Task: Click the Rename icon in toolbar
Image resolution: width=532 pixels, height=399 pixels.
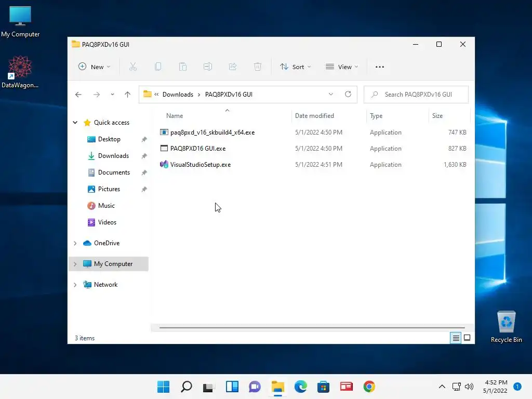Action: (208, 67)
